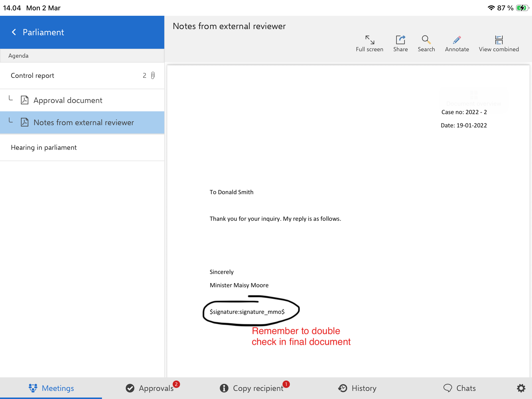532x399 pixels.
Task: Open the Approval document text row
Action: (82, 100)
